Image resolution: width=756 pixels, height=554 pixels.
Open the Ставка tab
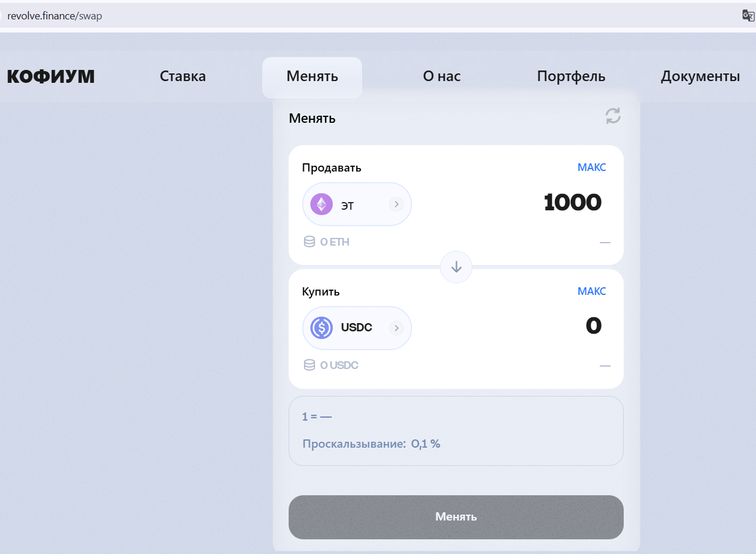pos(183,76)
